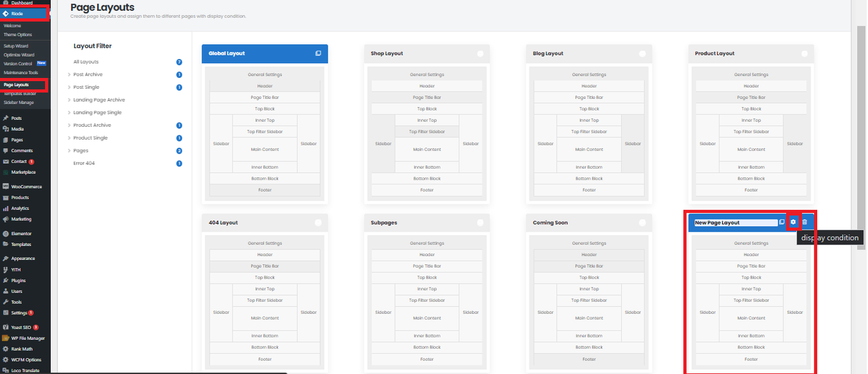Open the Welcome submenu item
Screen dimensions: 868x374
[12, 26]
